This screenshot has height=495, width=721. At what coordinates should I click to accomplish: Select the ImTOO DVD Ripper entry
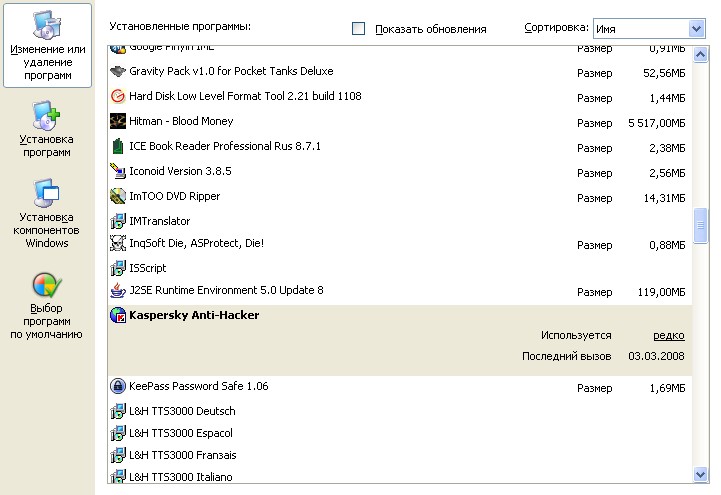pos(400,196)
